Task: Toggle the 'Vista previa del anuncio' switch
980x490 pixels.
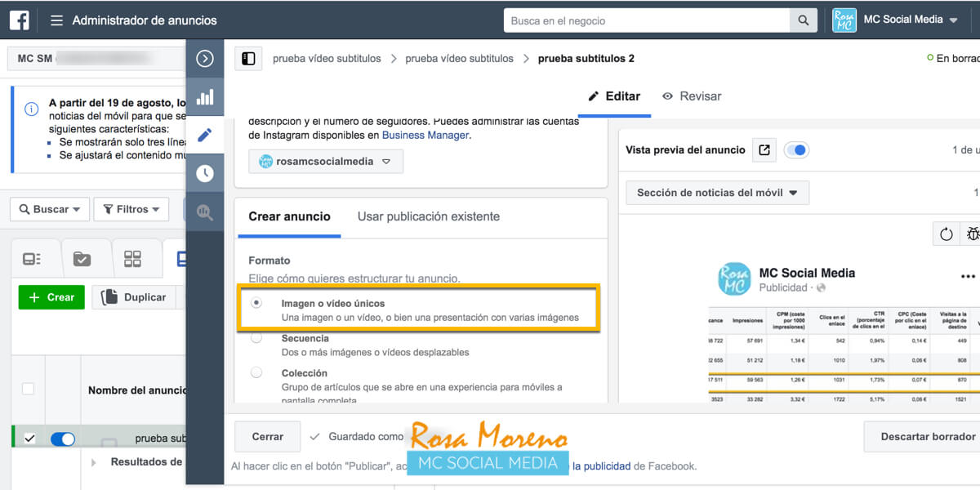Action: (796, 150)
